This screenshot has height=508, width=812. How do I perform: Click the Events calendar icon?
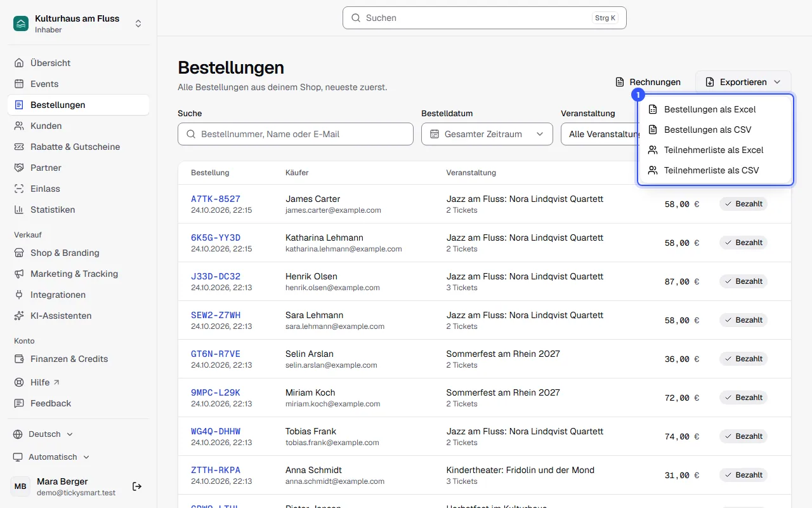18,84
